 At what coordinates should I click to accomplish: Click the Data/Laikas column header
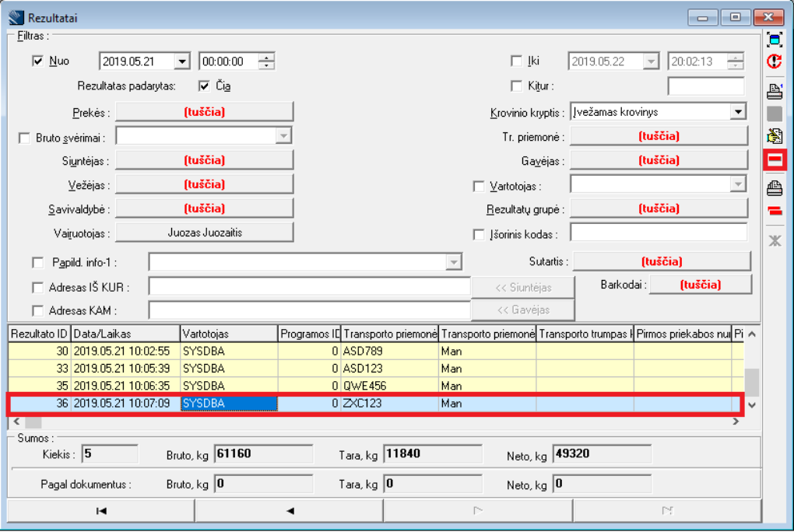125,334
